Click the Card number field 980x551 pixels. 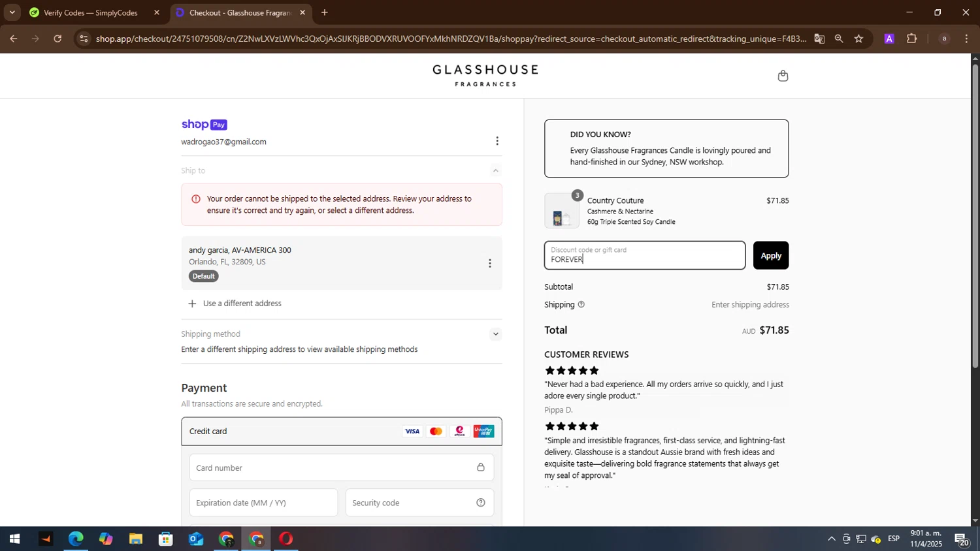click(x=342, y=468)
